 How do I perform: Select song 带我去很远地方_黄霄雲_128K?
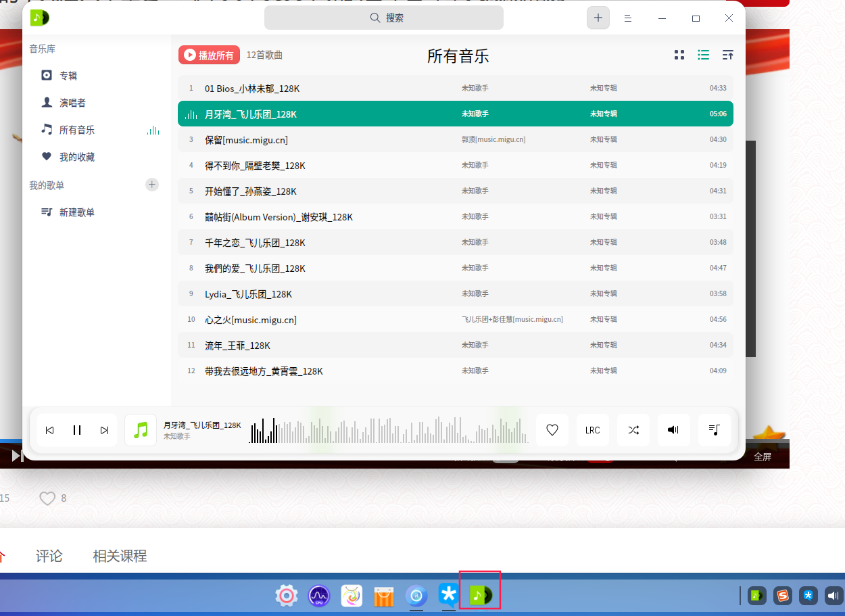coord(456,371)
